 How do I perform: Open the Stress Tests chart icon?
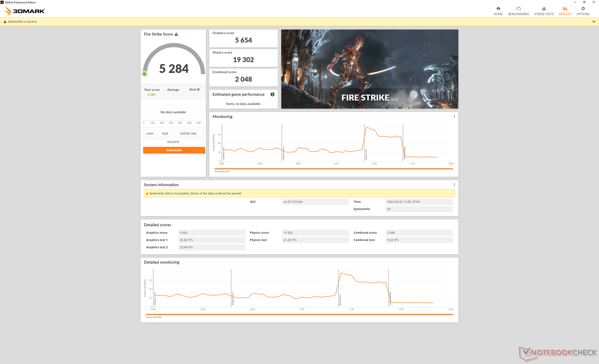tap(543, 9)
